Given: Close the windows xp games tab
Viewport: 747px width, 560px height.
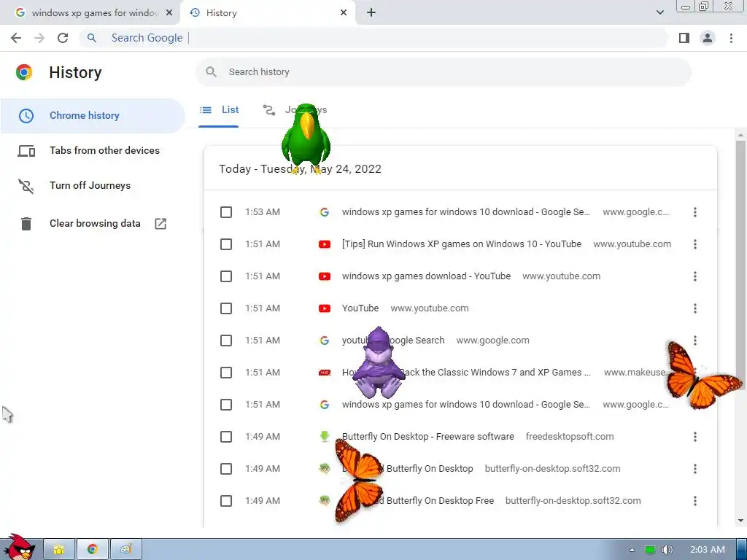Looking at the screenshot, I should tap(169, 13).
